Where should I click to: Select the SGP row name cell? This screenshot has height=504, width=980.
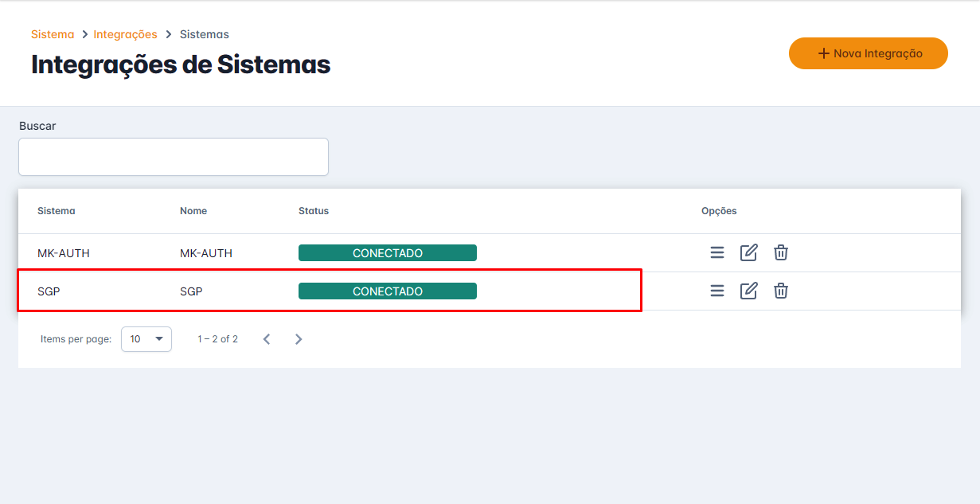[191, 291]
